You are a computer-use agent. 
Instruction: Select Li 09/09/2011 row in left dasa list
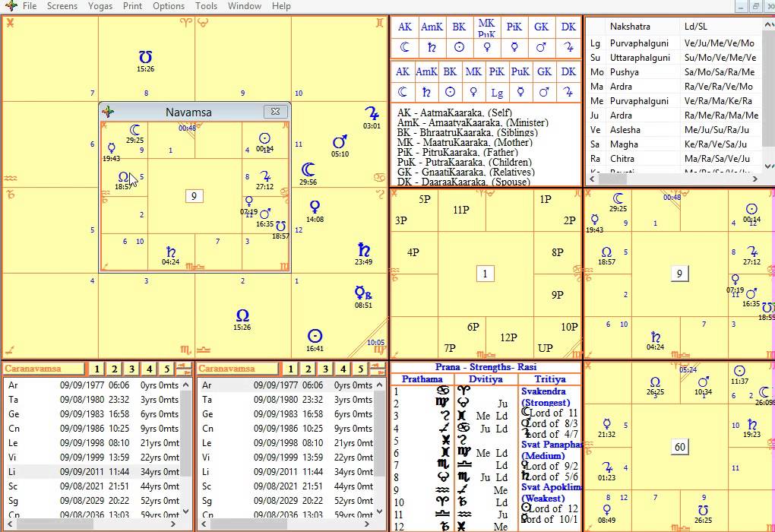pyautogui.click(x=93, y=472)
